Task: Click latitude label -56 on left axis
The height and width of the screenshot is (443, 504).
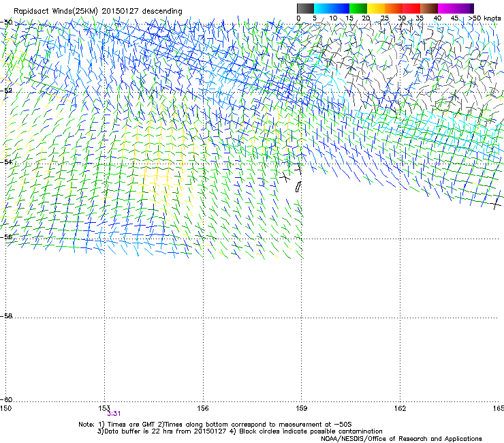Action: point(6,237)
